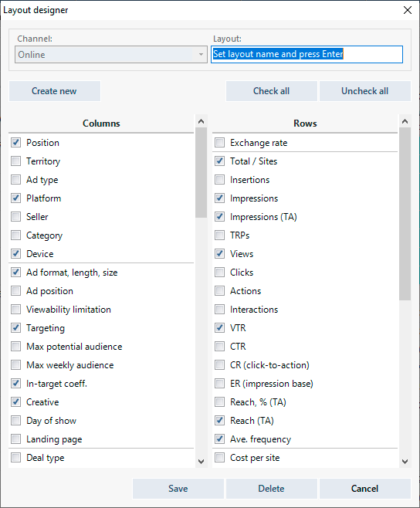
Task: Tick ER (impression base) checkbox
Action: point(220,383)
